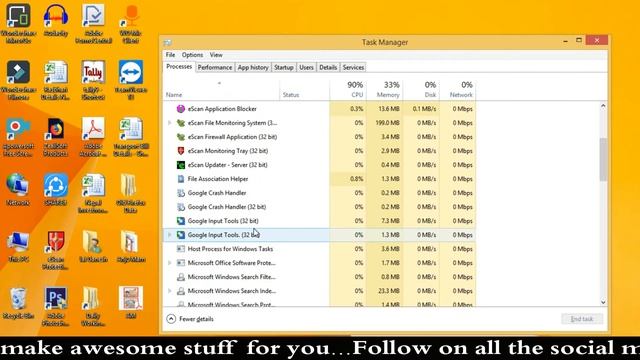Open the Adobe Photoshop desktop shortcut
This screenshot has height=360, width=640.
[56, 306]
